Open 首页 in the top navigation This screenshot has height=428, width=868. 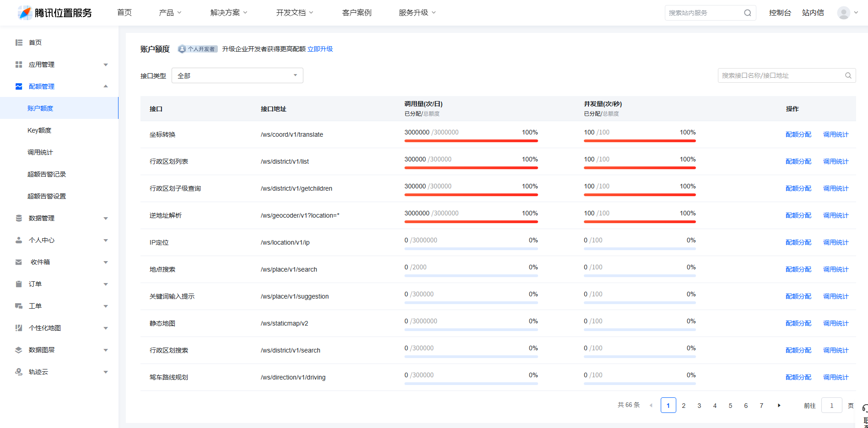pos(124,13)
